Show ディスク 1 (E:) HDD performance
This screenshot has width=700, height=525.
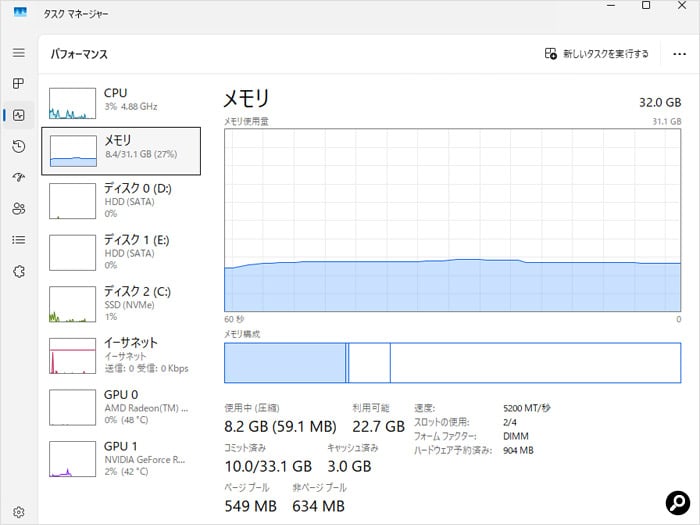point(120,252)
